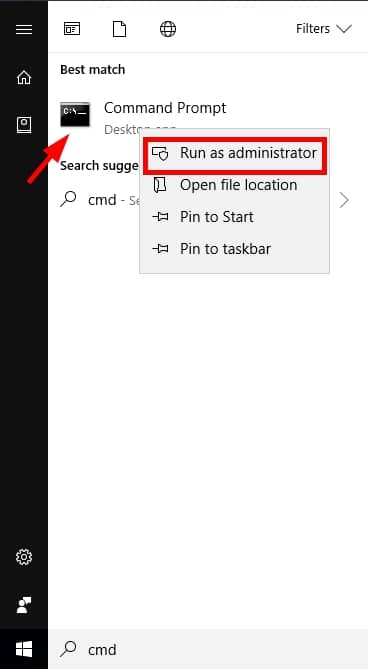Filter results by Web globe icon
The height and width of the screenshot is (669, 368).
(168, 29)
